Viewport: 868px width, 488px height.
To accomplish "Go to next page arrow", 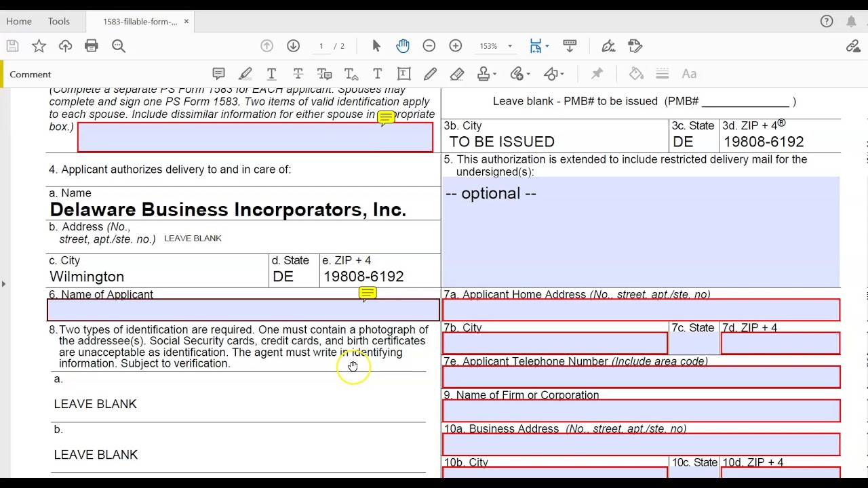I will click(293, 46).
